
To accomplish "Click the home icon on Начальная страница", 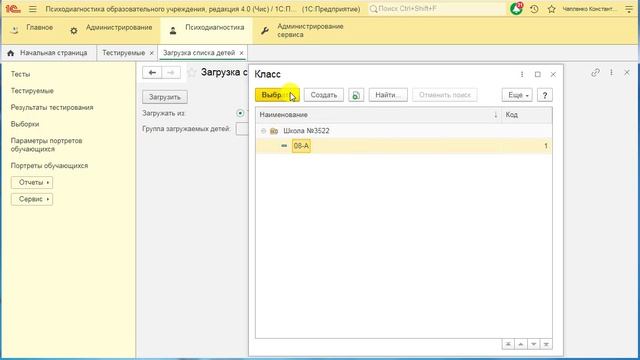I will 11,53.
